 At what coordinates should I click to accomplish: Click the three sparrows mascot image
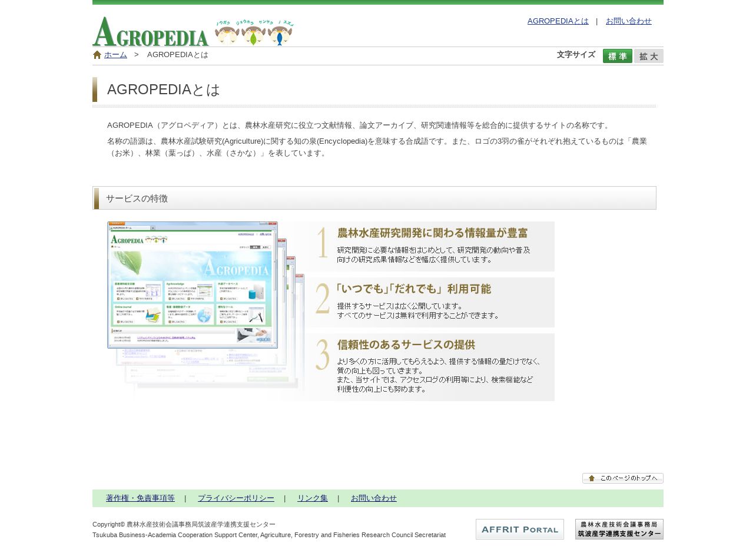pyautogui.click(x=254, y=32)
